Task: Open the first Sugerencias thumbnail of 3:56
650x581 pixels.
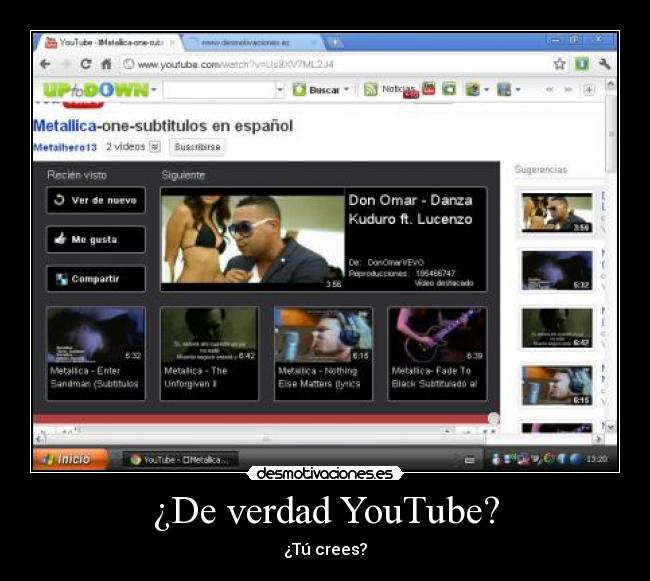Action: [x=557, y=213]
